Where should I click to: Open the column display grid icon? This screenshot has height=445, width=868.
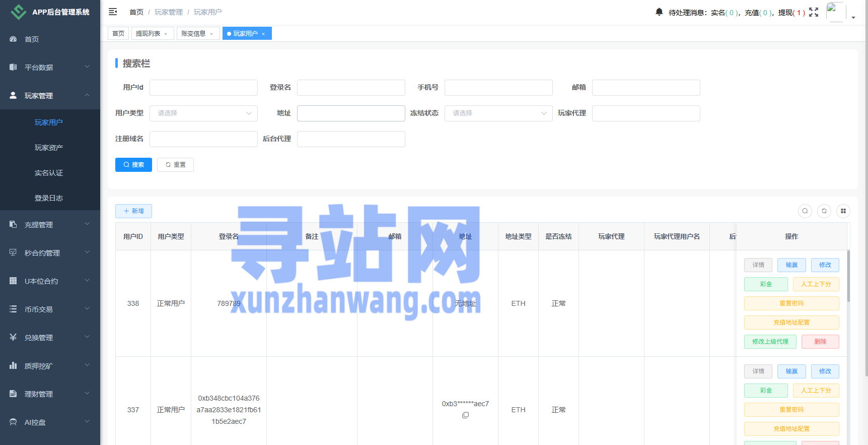pyautogui.click(x=843, y=211)
